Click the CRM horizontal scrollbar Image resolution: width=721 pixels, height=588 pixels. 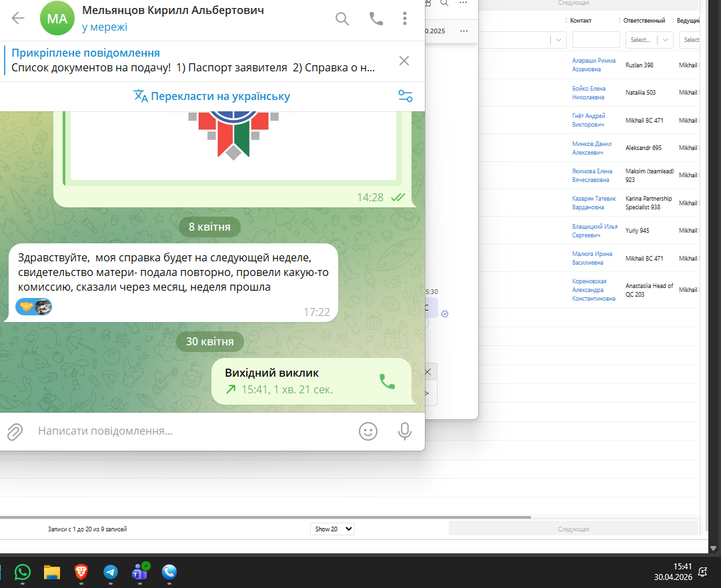click(265, 517)
